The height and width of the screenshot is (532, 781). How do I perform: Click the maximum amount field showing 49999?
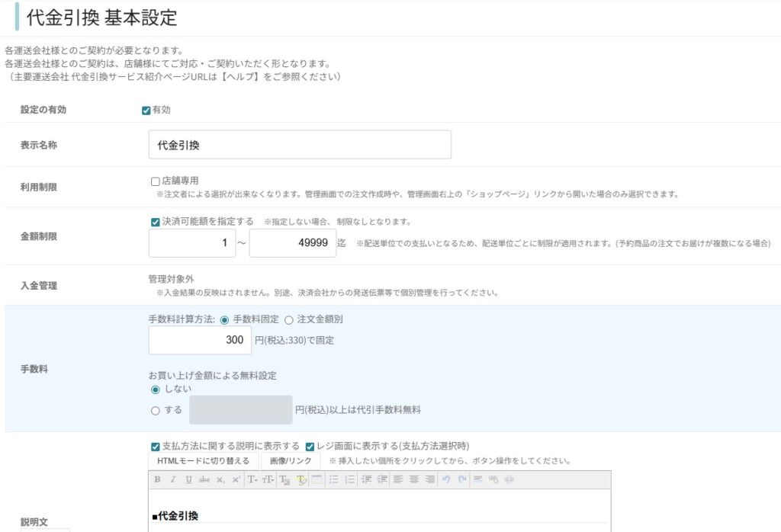point(292,243)
